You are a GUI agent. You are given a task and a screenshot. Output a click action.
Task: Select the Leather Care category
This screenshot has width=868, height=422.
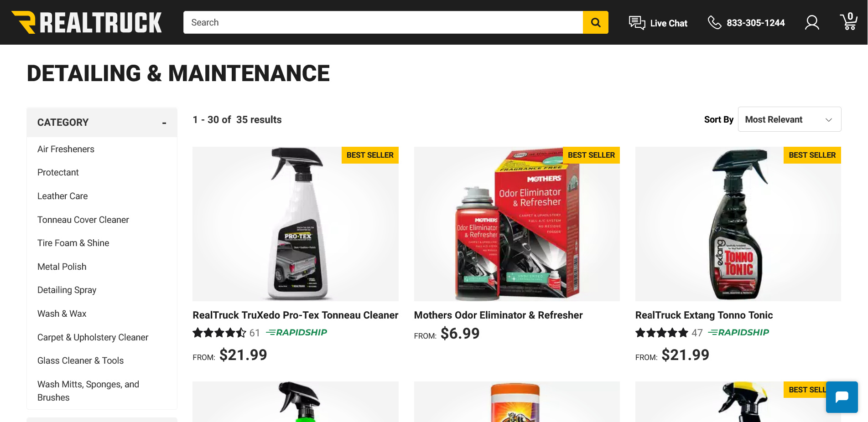click(62, 196)
